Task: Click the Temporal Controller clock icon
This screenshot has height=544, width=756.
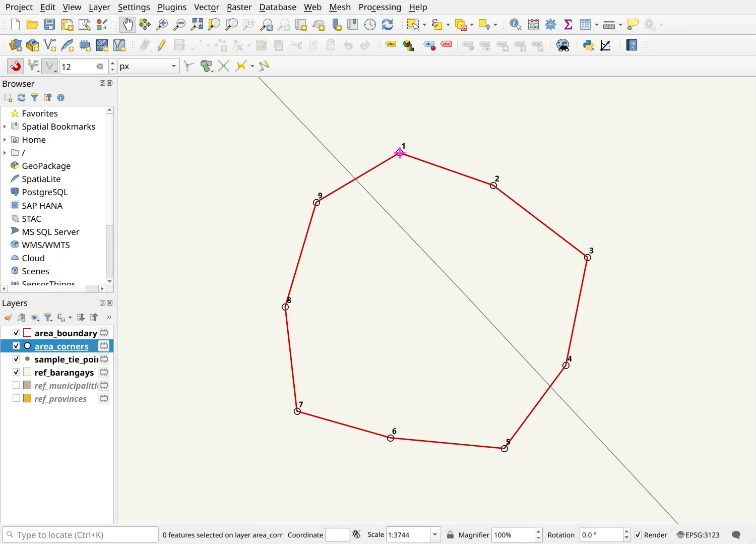Action: [x=370, y=24]
